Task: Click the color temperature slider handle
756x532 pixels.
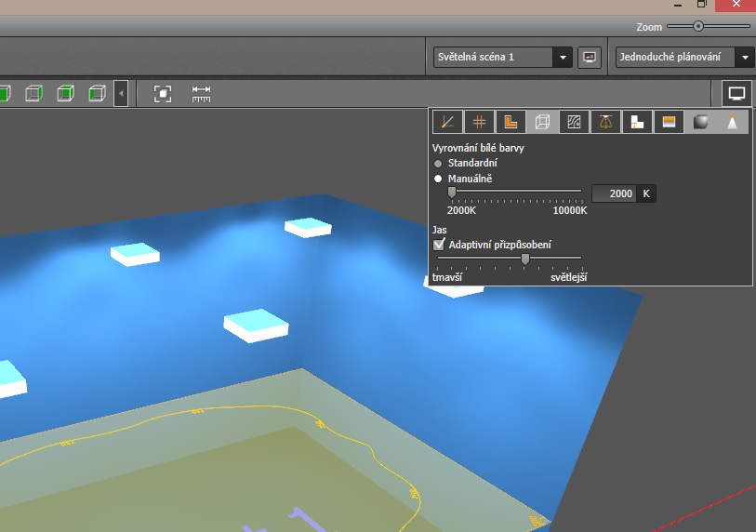Action: (x=452, y=193)
